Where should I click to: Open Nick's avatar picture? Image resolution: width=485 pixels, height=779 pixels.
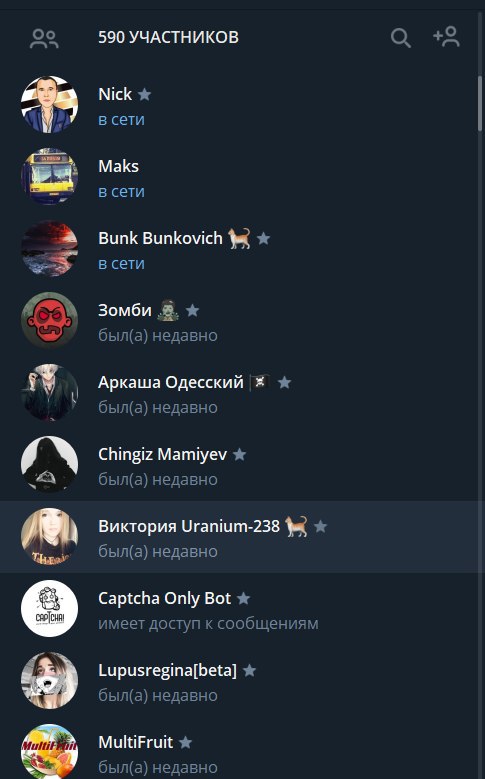[49, 104]
